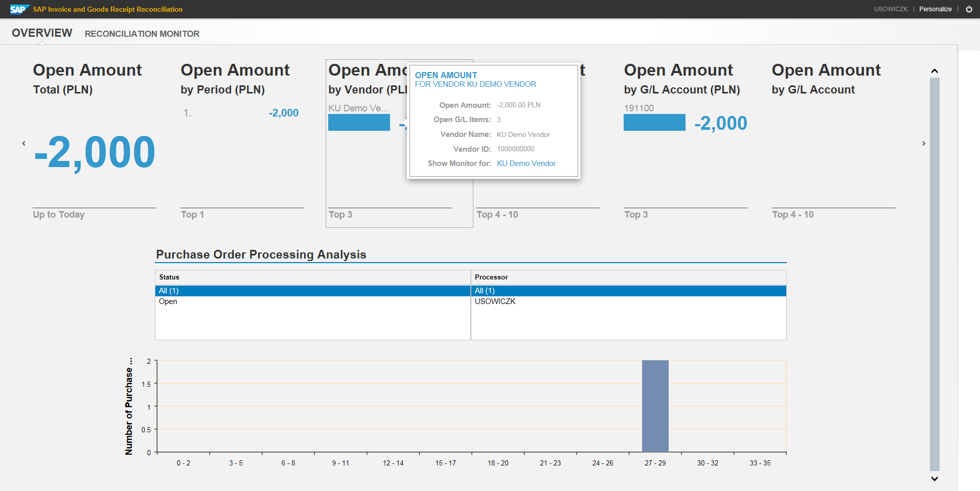Screen dimensions: 980x491
Task: Click the scrollbar up arrow
Action: [x=935, y=71]
